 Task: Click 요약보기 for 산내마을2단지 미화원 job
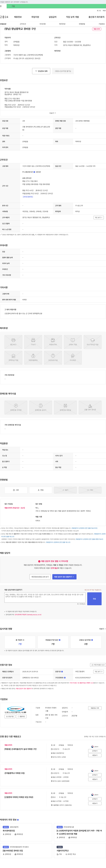[95, 751]
